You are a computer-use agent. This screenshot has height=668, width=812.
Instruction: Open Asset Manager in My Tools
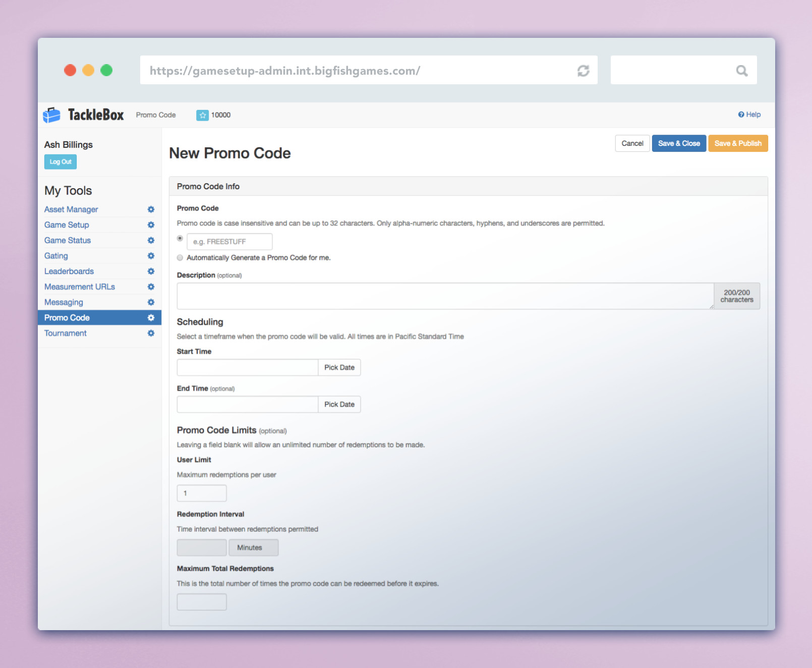pos(71,209)
